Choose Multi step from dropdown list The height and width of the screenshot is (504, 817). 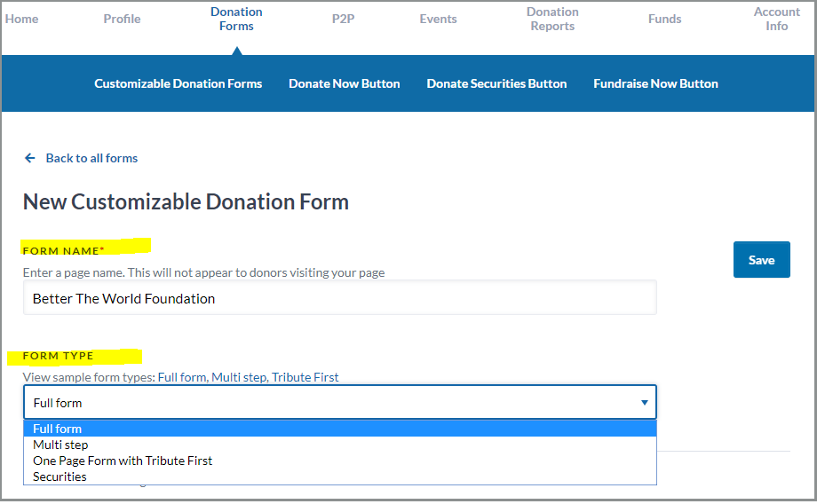click(x=60, y=445)
